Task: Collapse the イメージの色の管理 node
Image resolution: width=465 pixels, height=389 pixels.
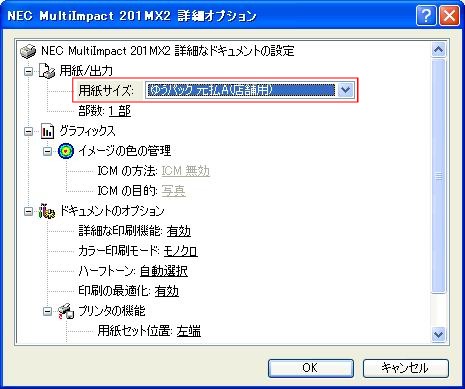Action: click(48, 151)
